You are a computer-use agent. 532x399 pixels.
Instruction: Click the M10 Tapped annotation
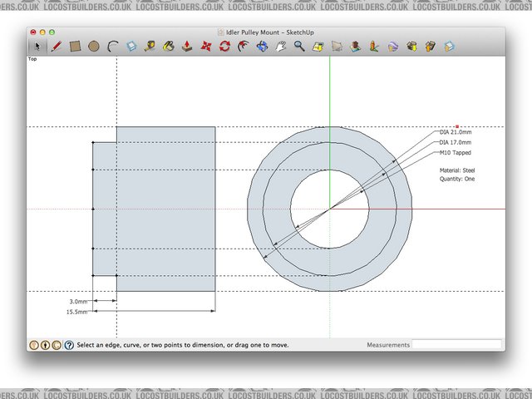[x=455, y=153]
